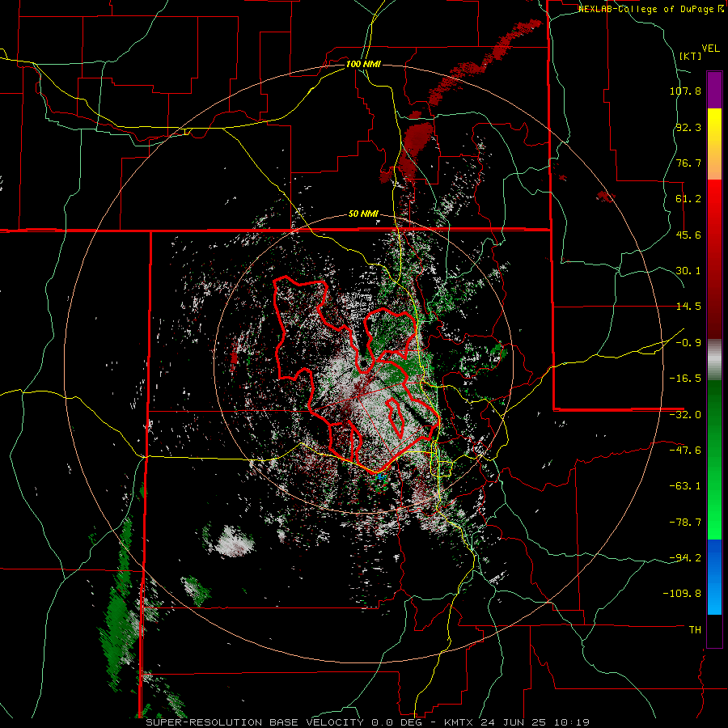The width and height of the screenshot is (728, 728).
Task: Select the 14.5 velocity scale value
Action: [688, 307]
